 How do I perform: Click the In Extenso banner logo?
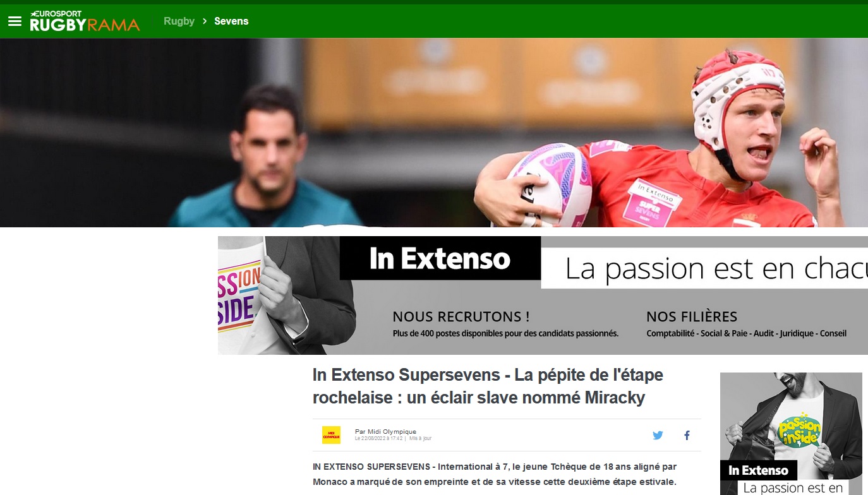[440, 258]
